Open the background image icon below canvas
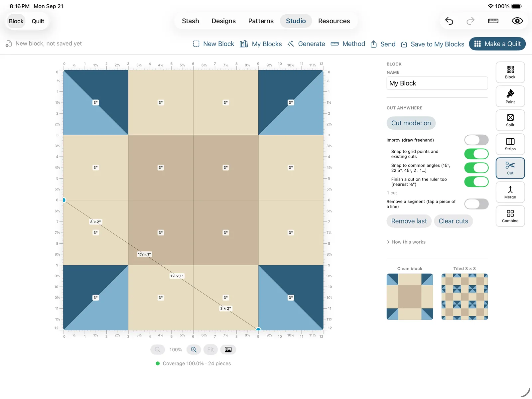 point(228,349)
